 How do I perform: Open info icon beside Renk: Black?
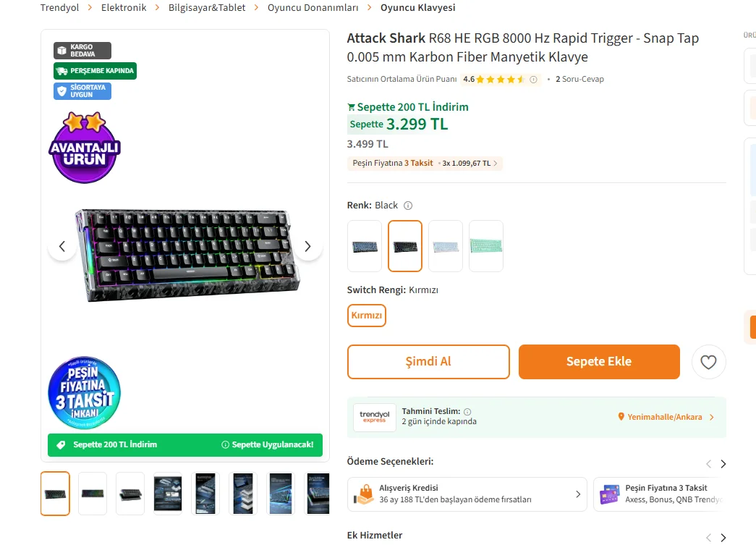(408, 206)
